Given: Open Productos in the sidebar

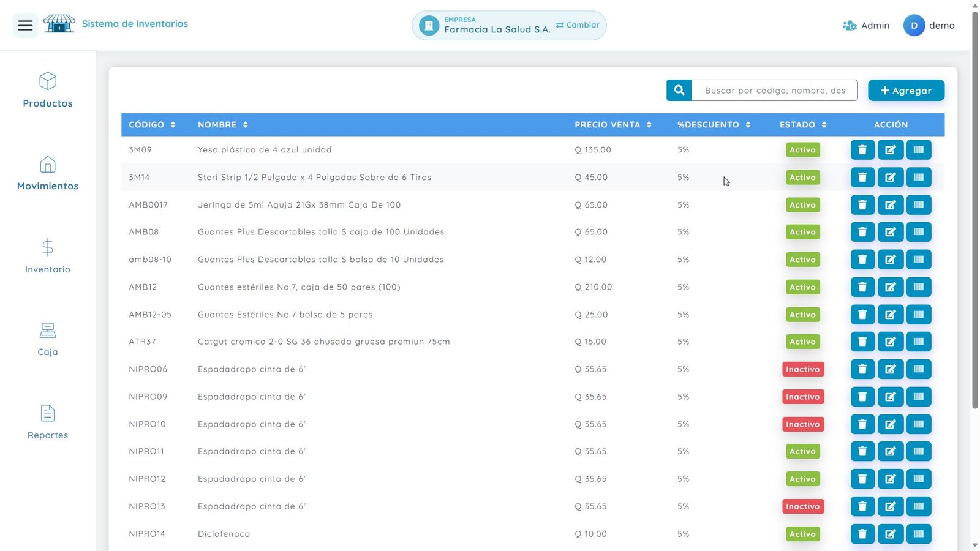Looking at the screenshot, I should pyautogui.click(x=48, y=90).
